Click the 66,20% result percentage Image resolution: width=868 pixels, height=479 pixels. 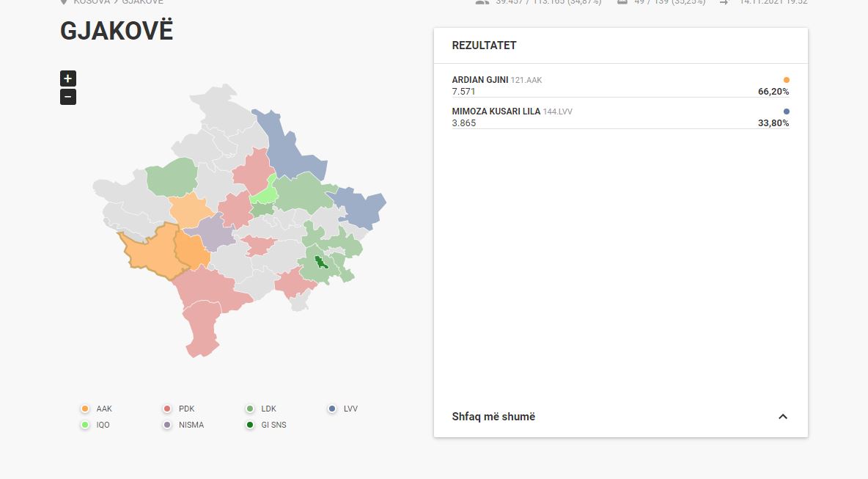pos(773,92)
